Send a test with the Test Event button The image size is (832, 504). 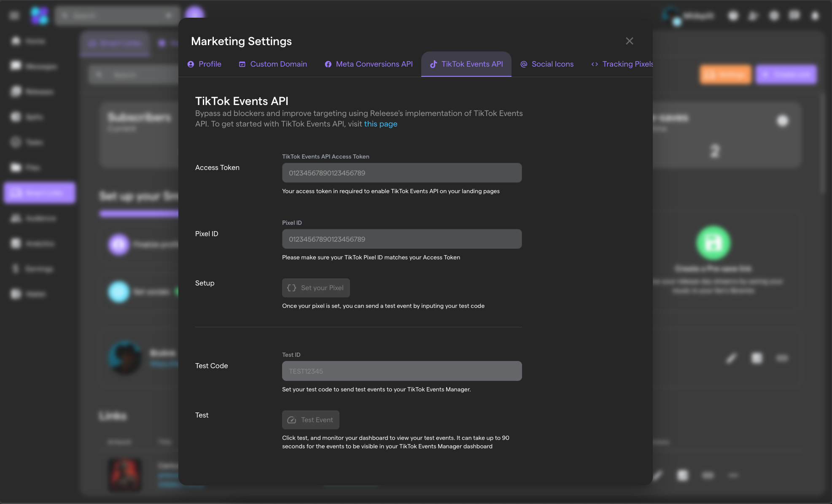(311, 420)
